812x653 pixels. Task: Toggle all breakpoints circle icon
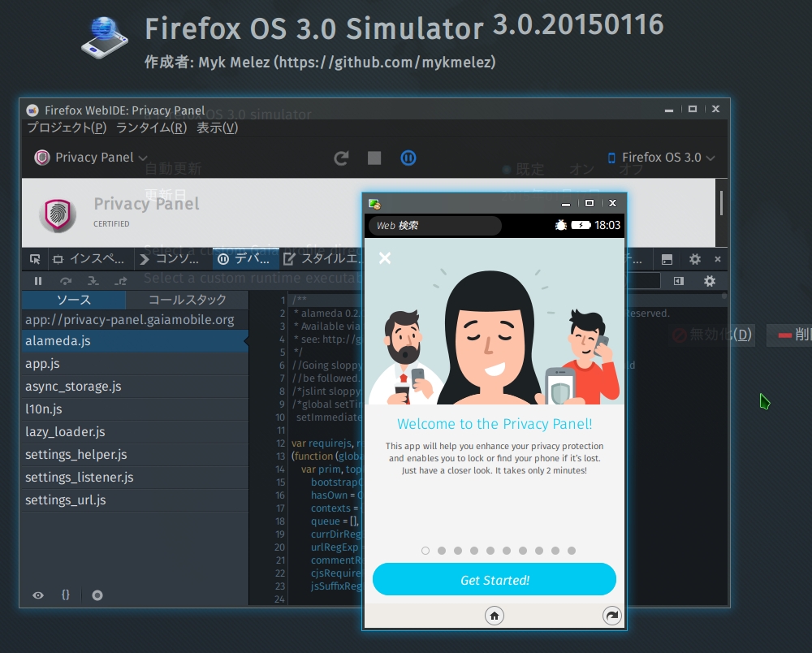(x=97, y=595)
